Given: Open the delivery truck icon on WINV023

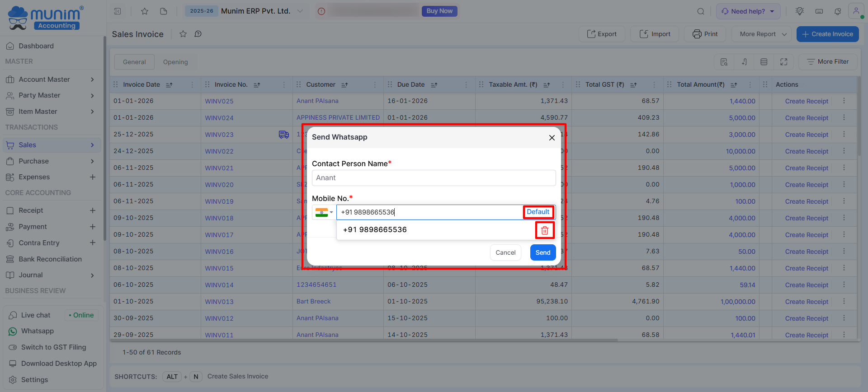Looking at the screenshot, I should (283, 135).
